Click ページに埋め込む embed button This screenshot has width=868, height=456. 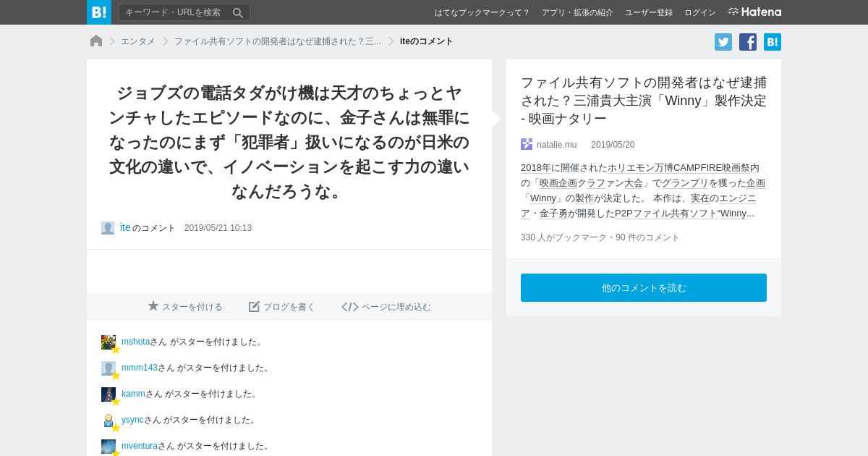point(386,307)
